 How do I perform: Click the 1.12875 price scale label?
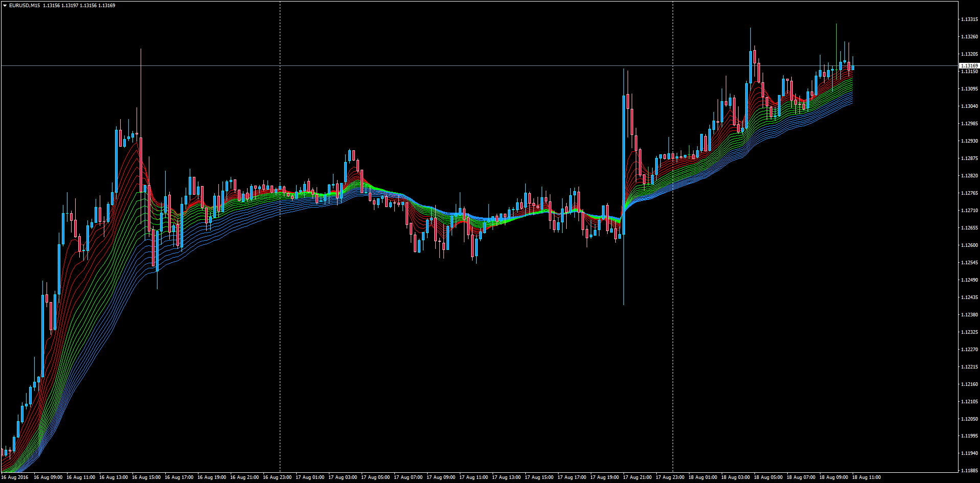[970, 158]
